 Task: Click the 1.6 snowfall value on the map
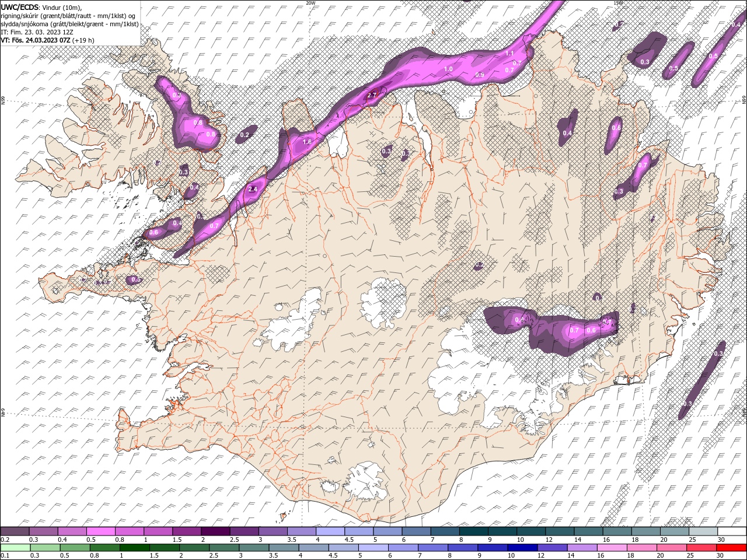(307, 142)
